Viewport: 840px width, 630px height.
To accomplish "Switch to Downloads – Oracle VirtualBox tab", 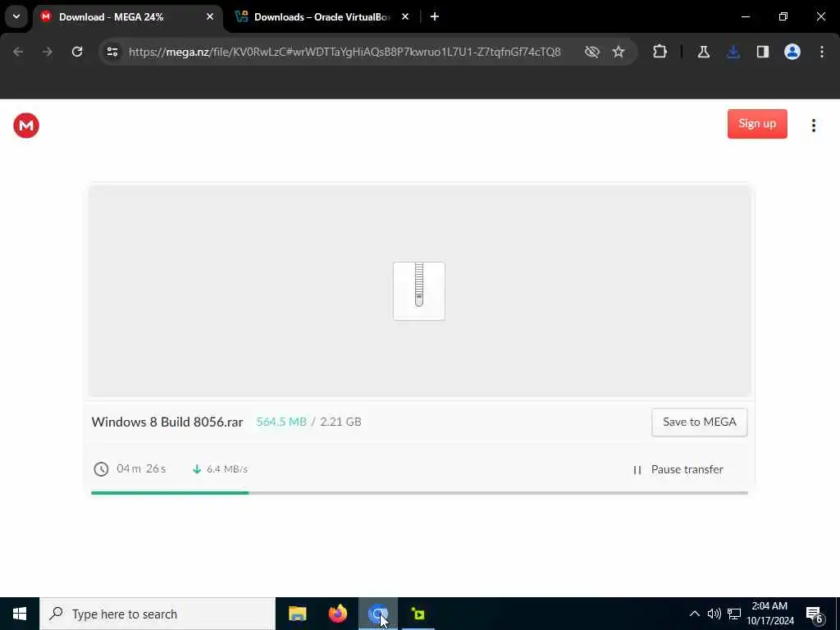I will pyautogui.click(x=322, y=17).
